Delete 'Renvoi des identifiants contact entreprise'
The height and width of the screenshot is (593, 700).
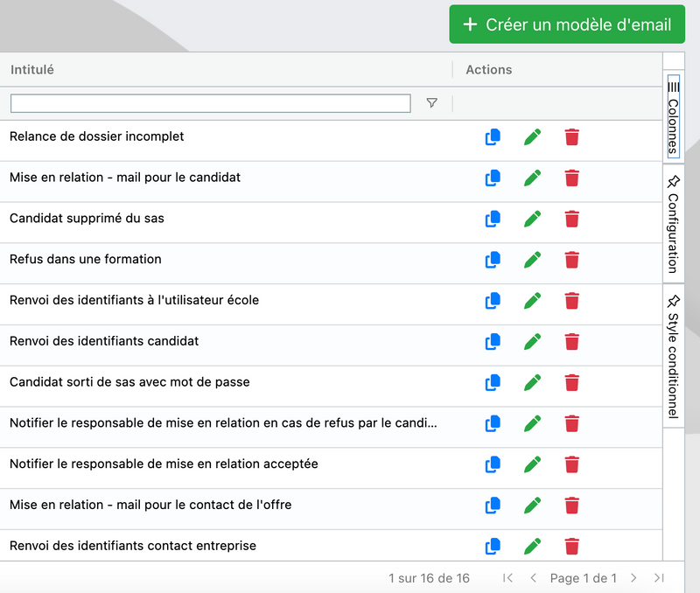coord(572,547)
